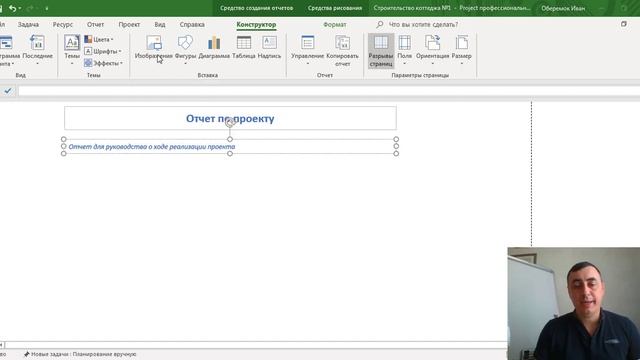Screen dimensions: 640x360
Task: Click the subtitle text Отчет для руководства
Action: (x=152, y=147)
